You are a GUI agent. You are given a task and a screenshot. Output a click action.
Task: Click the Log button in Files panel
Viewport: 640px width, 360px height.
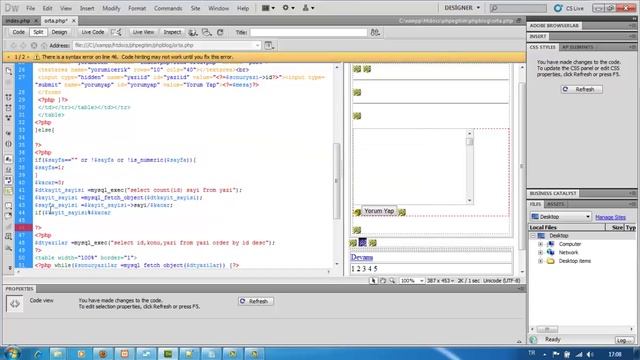pyautogui.click(x=623, y=340)
